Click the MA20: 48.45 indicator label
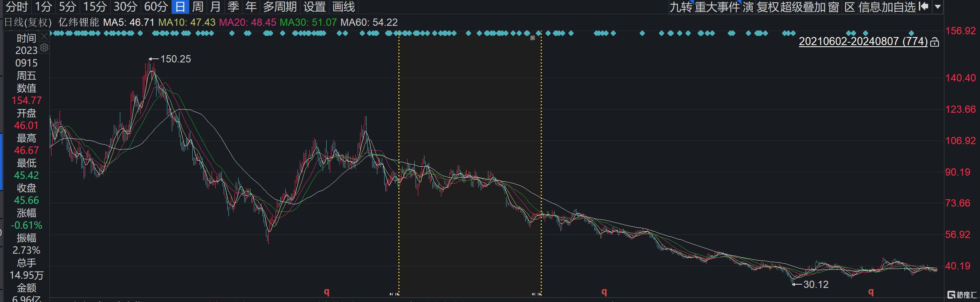 247,22
